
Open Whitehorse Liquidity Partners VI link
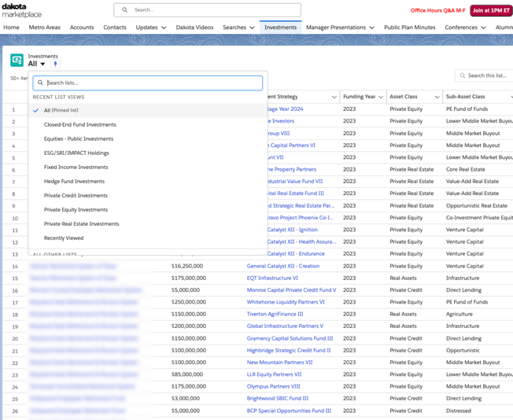pos(286,302)
